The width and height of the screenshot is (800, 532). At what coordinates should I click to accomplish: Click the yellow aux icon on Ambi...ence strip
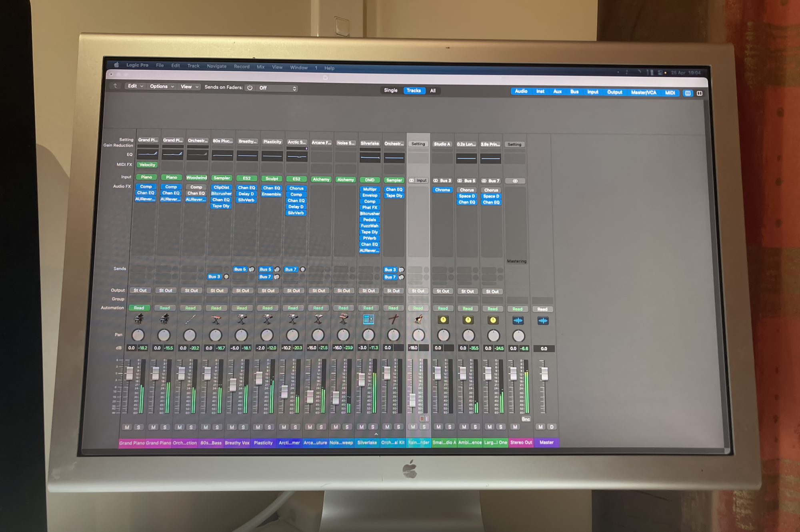pyautogui.click(x=468, y=320)
